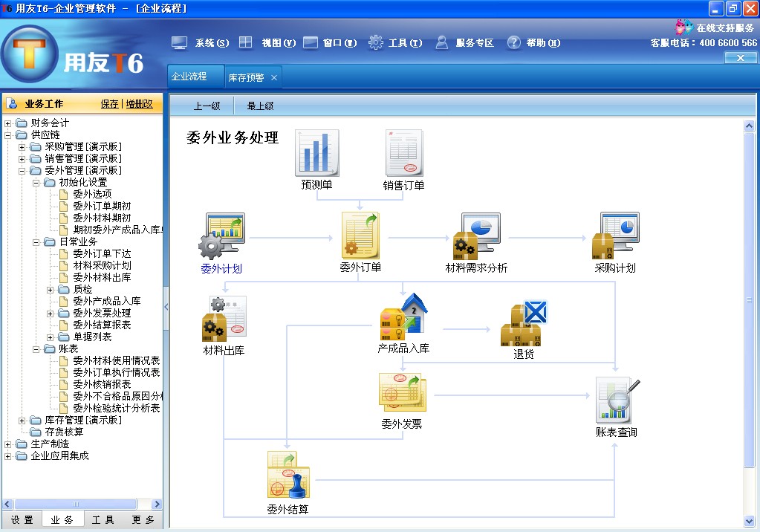760x532 pixels.
Task: Select 委外材料出库 tree item
Action: point(102,277)
